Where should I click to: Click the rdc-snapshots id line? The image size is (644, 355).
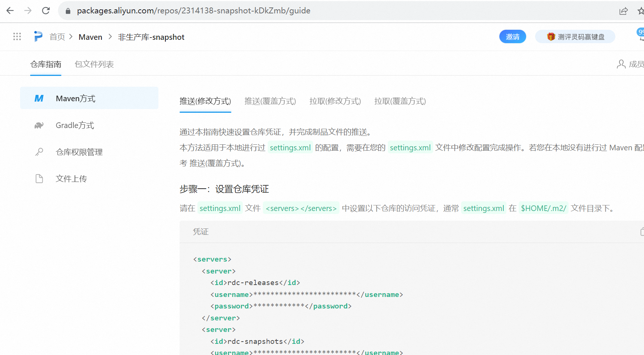click(x=258, y=341)
